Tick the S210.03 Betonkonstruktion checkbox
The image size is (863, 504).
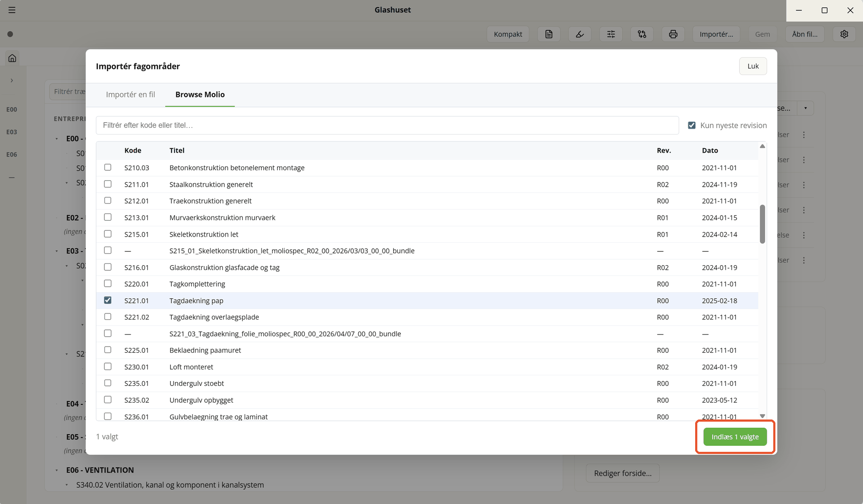(107, 167)
